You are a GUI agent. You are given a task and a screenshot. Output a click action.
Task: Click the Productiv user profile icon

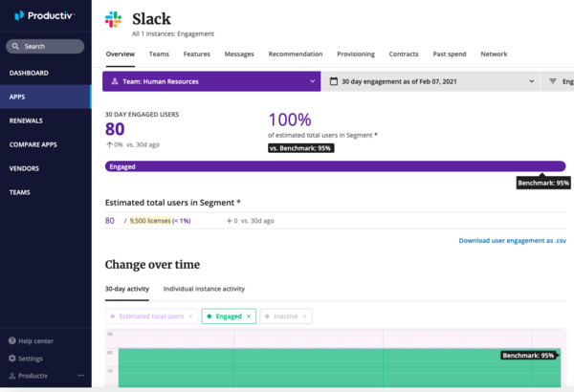click(x=12, y=376)
